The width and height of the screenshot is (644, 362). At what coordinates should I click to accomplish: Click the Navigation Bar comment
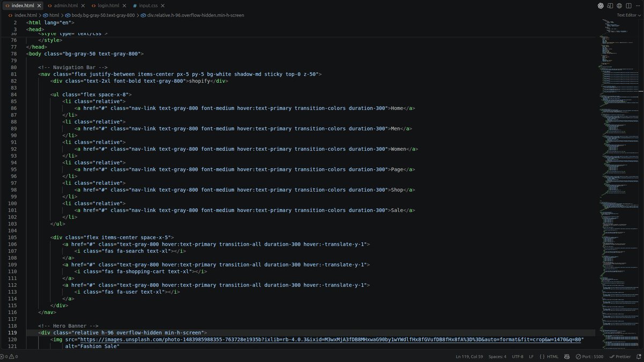pyautogui.click(x=73, y=67)
